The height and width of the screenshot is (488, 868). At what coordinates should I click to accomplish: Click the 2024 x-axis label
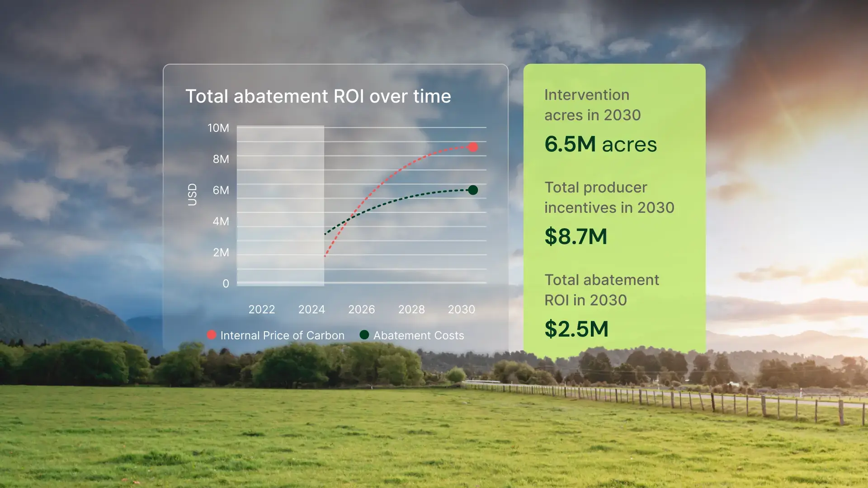(x=311, y=310)
